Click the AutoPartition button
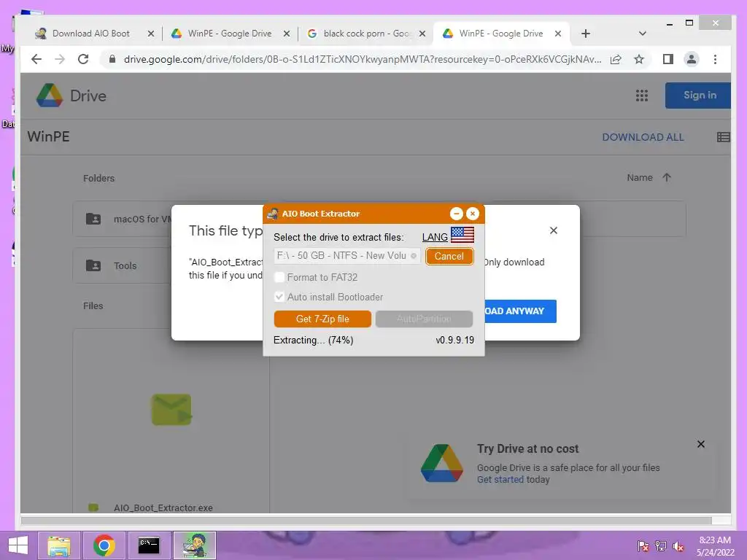 click(424, 319)
